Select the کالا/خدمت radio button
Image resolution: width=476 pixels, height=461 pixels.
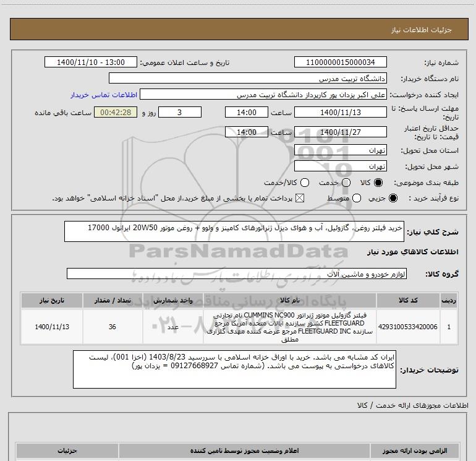[305, 183]
